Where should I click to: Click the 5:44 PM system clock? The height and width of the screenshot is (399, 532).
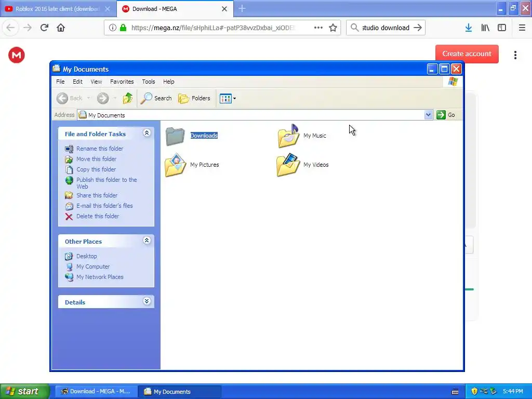pos(513,391)
